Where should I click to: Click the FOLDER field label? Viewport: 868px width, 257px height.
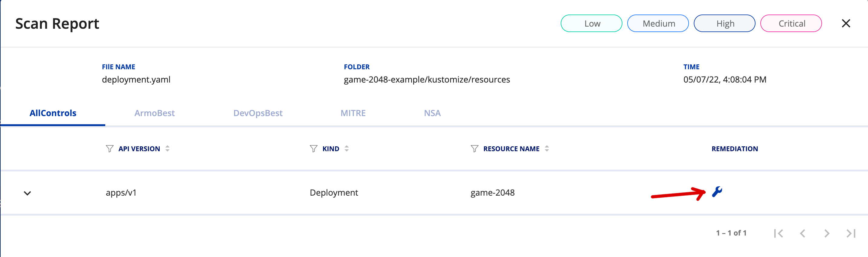(357, 67)
